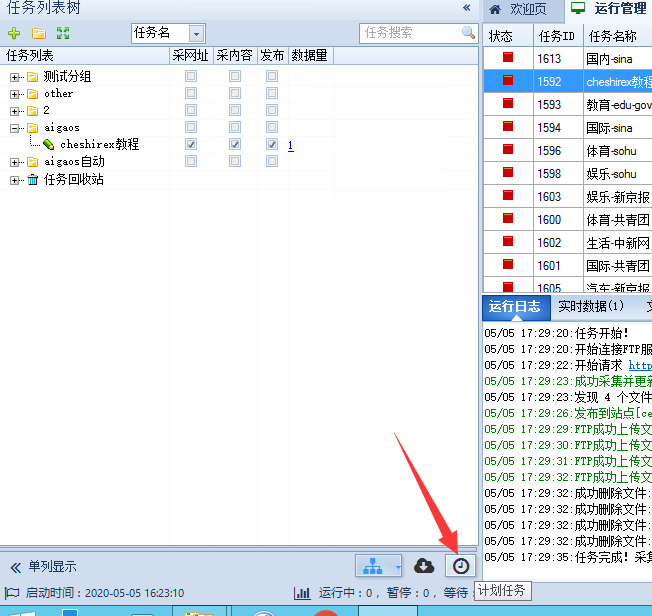Click the 状态 column header
Viewport: 652px width, 616px height.
pyautogui.click(x=508, y=36)
